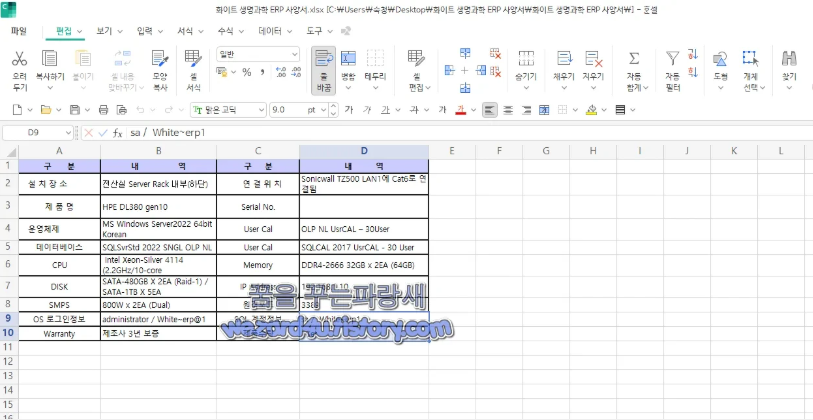Toggle left text alignment button

pyautogui.click(x=490, y=110)
